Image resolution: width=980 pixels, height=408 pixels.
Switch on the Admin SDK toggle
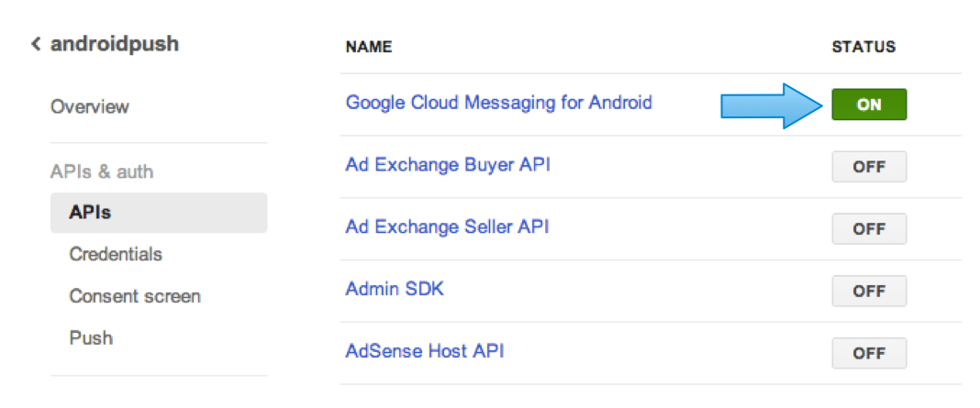coord(868,291)
